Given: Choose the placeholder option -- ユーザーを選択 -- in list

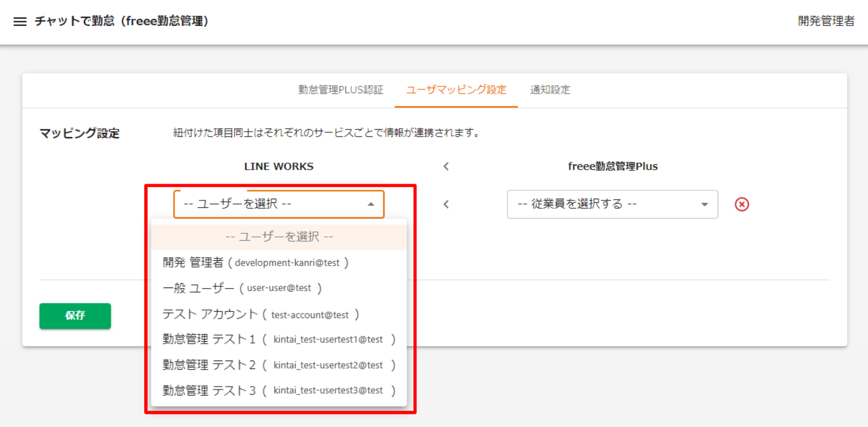Looking at the screenshot, I should [279, 237].
